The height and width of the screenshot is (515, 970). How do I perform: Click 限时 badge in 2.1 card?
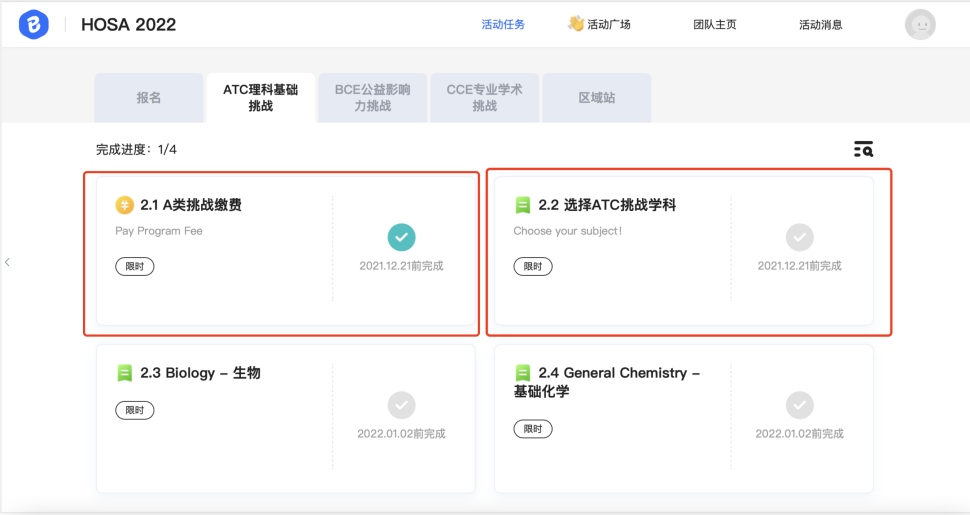click(135, 267)
